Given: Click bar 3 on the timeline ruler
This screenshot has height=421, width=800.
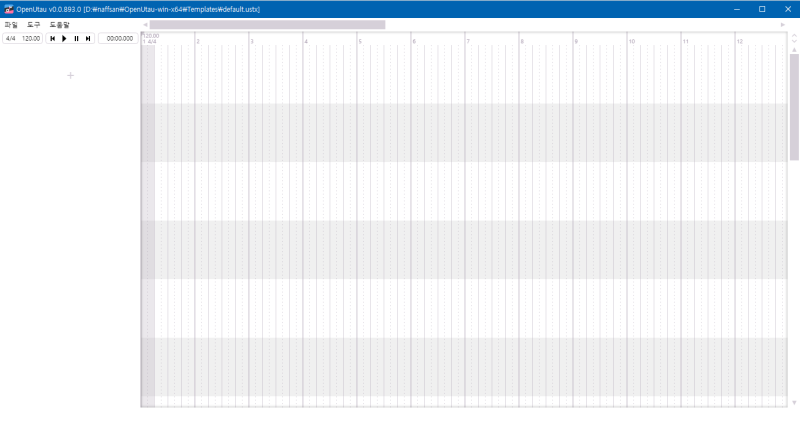Looking at the screenshot, I should pos(252,41).
